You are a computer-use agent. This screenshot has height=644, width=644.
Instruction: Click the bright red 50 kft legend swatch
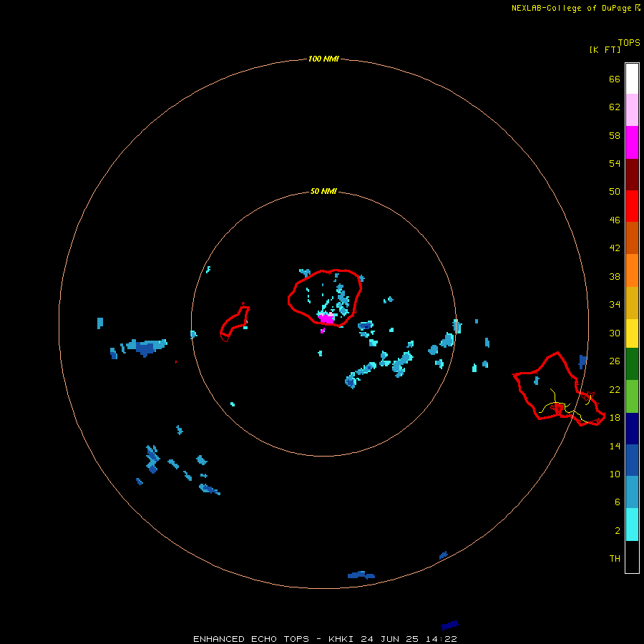pyautogui.click(x=632, y=206)
